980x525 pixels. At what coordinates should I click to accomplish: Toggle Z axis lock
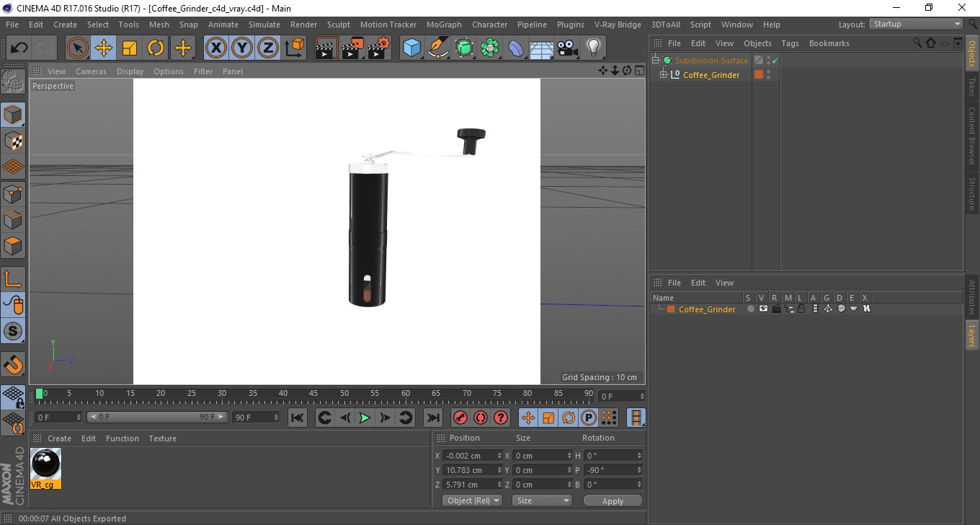(268, 48)
